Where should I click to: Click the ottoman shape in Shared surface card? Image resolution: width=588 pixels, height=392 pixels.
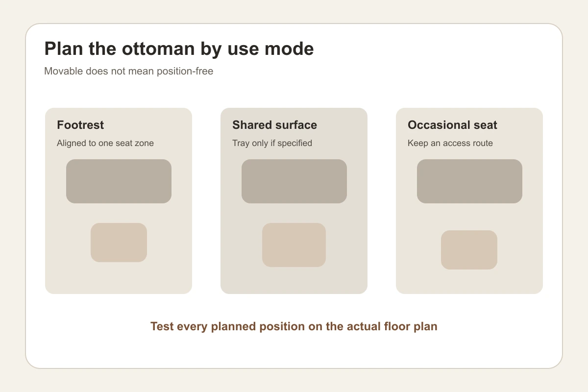point(294,245)
